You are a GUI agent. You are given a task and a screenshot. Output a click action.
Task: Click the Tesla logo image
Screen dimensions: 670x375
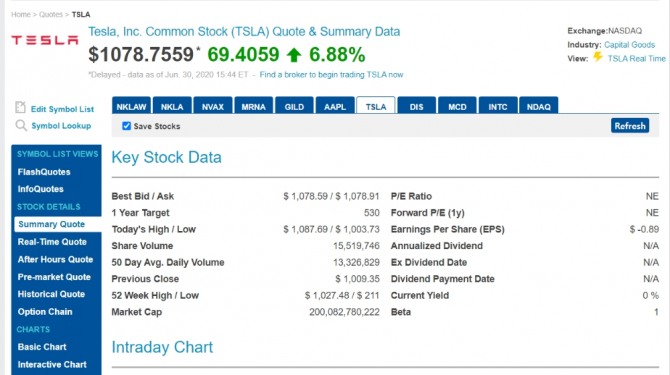tap(45, 40)
